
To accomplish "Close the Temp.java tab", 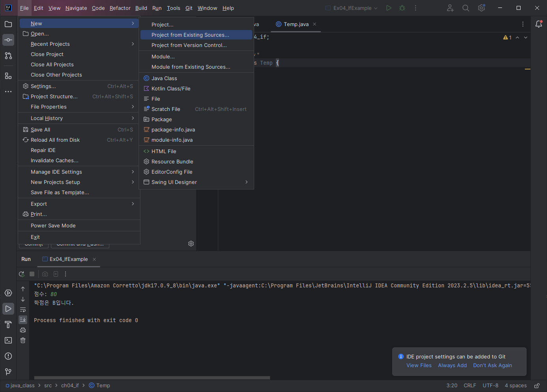I will pos(315,24).
